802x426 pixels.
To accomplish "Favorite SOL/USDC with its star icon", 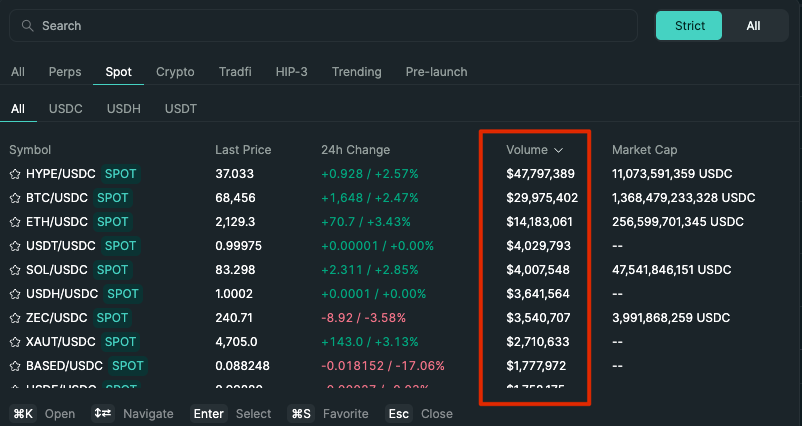I will click(x=15, y=270).
